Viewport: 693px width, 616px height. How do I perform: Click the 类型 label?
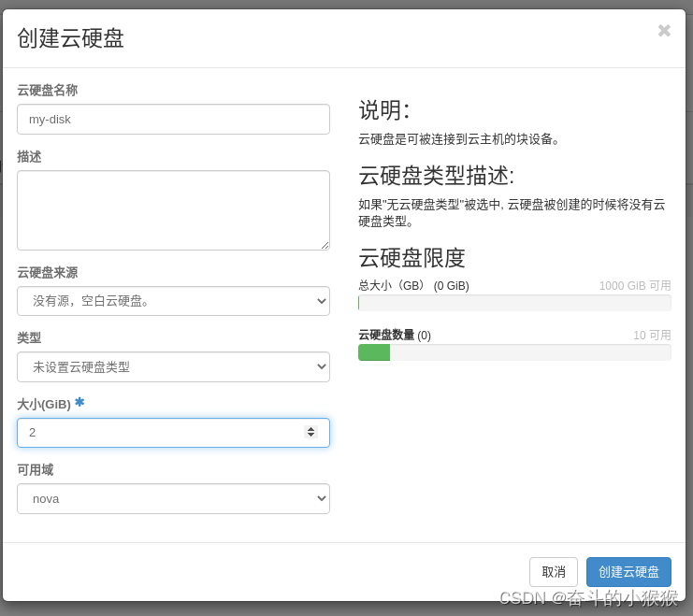(x=29, y=338)
